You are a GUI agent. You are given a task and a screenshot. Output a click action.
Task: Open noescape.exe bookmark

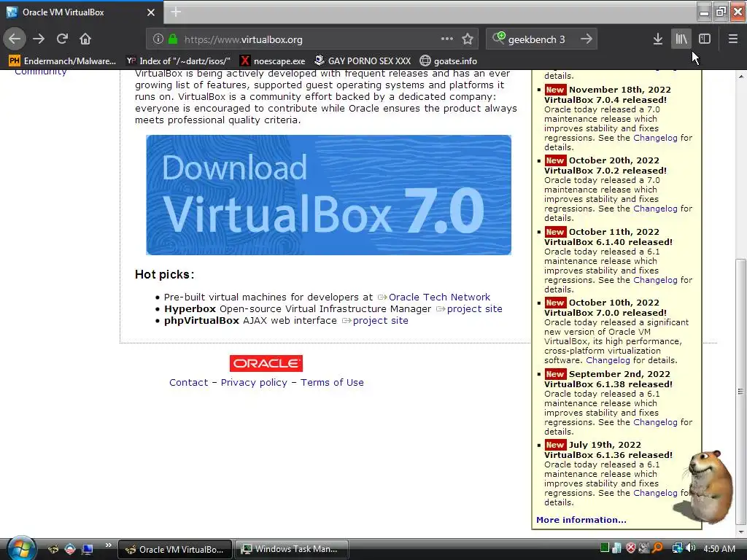[273, 61]
